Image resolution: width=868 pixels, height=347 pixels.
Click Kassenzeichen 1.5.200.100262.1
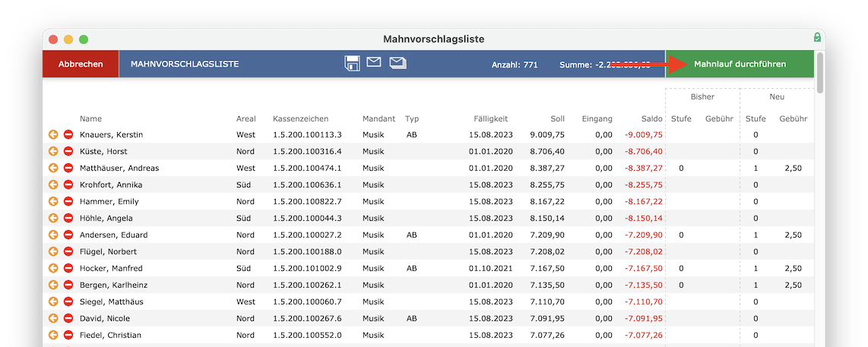(307, 285)
